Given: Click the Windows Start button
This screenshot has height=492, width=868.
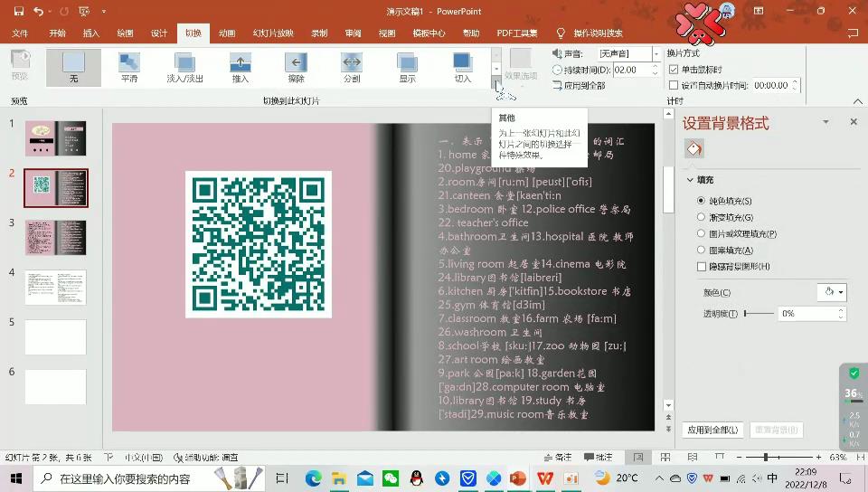Looking at the screenshot, I should pyautogui.click(x=16, y=478).
